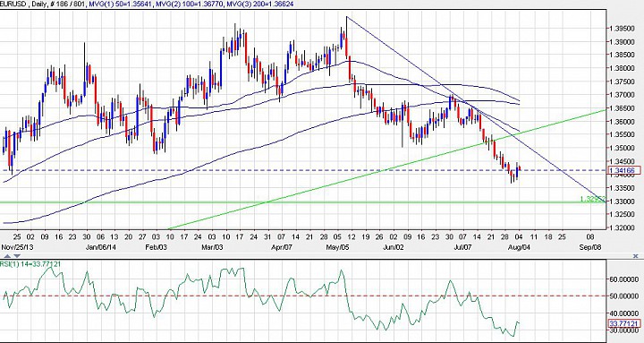Image resolution: width=644 pixels, height=343 pixels.
Task: Click the Apr/07 date label
Action: pyautogui.click(x=282, y=247)
